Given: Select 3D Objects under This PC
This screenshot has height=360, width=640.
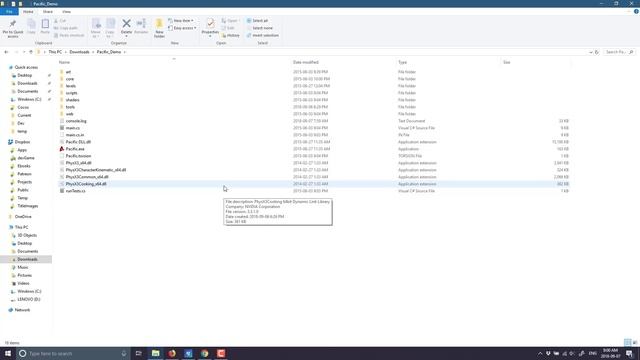Looking at the screenshot, I should (x=27, y=236).
